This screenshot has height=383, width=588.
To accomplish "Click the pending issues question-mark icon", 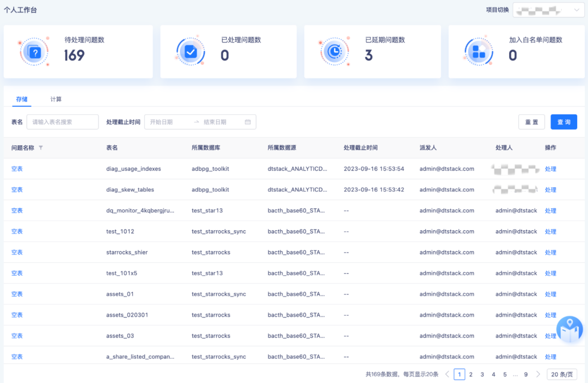I will (x=35, y=52).
